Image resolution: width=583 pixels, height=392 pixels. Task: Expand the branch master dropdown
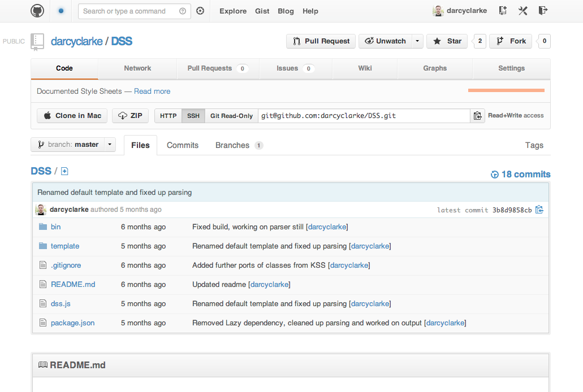(x=110, y=145)
